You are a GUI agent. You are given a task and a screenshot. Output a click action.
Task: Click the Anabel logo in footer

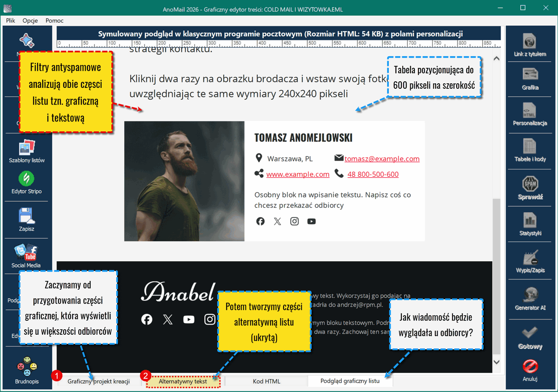178,292
